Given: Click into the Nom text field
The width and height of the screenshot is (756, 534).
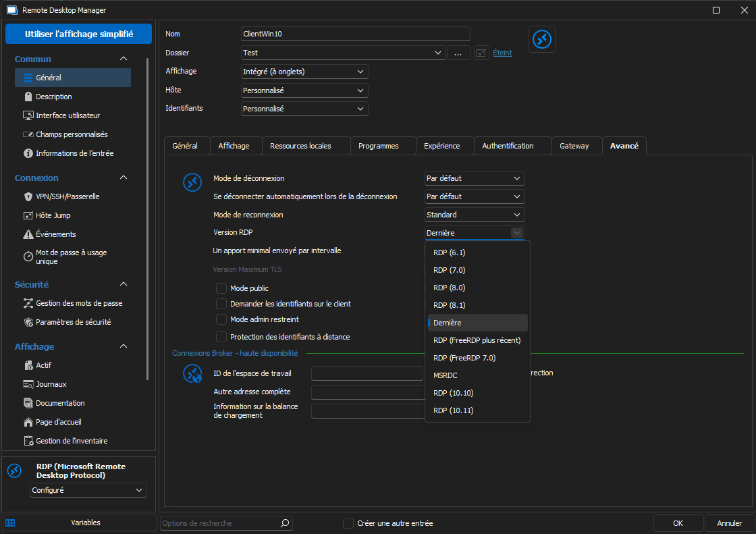Looking at the screenshot, I should point(355,34).
